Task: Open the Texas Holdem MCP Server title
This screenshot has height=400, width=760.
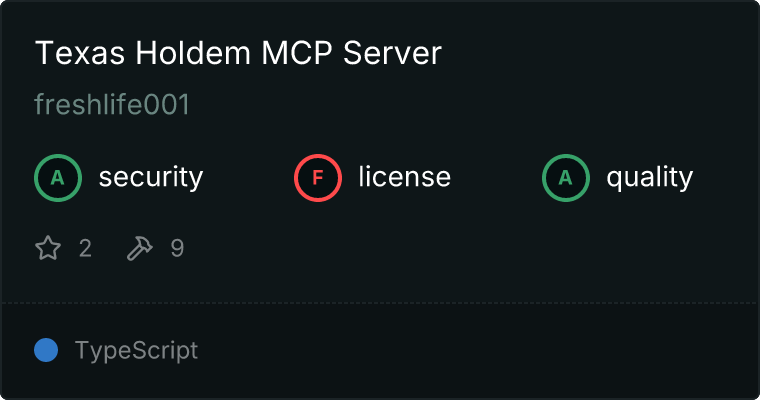Action: coord(238,52)
